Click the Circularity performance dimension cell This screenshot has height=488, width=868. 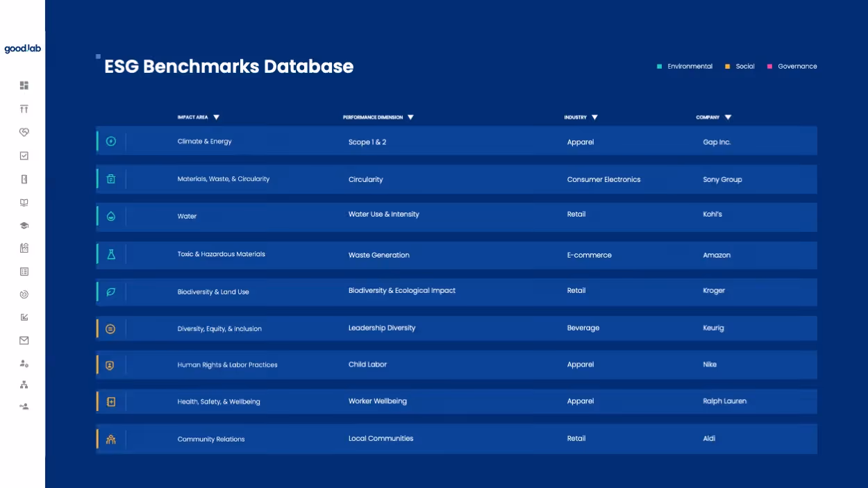[x=366, y=180]
